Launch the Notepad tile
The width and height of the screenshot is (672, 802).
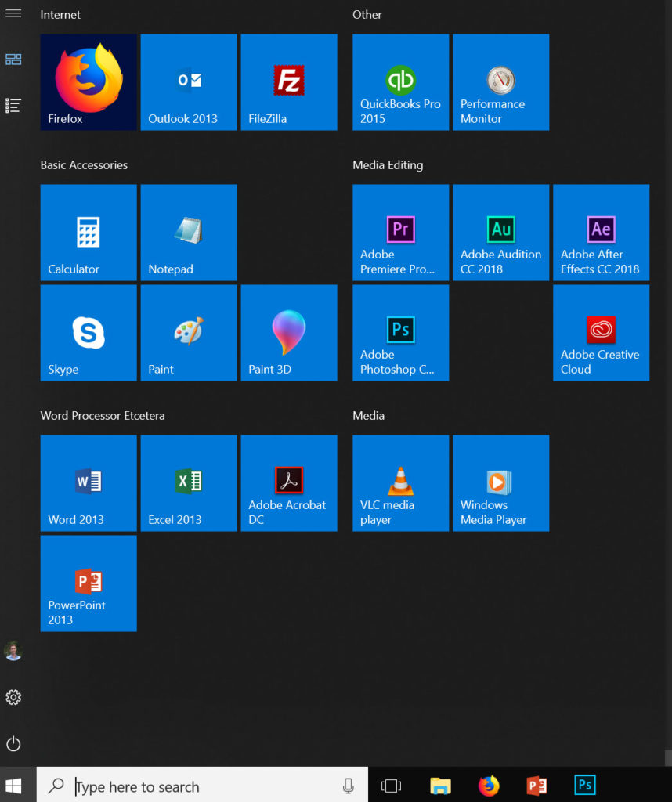tap(189, 233)
